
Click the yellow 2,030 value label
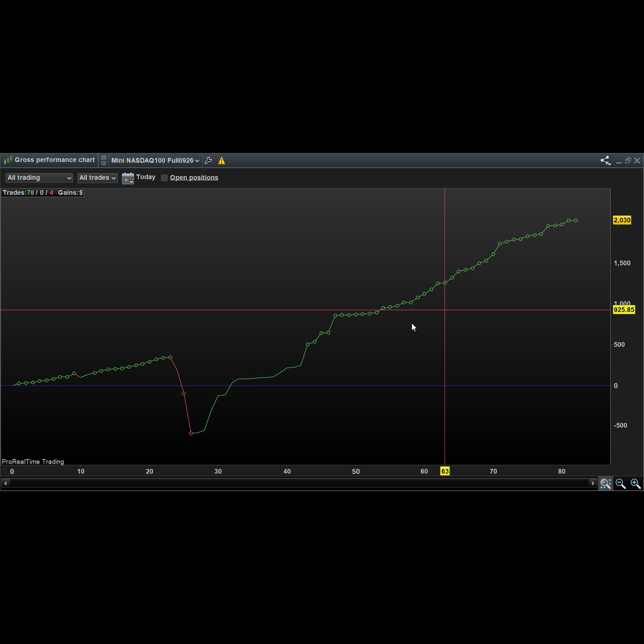click(x=622, y=220)
